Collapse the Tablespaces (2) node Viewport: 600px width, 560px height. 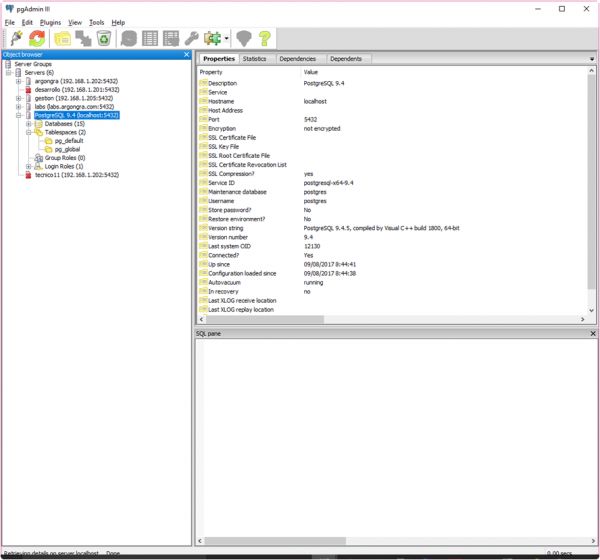(x=29, y=132)
